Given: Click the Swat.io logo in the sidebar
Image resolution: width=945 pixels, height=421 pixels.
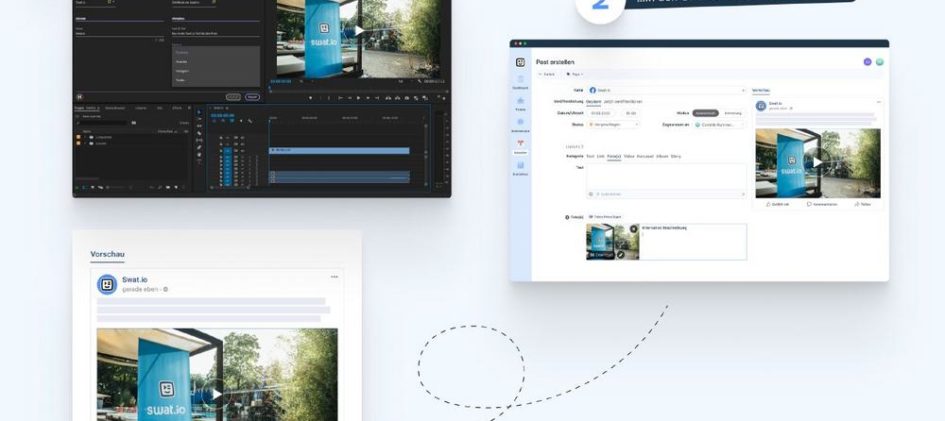Looking at the screenshot, I should click(521, 62).
